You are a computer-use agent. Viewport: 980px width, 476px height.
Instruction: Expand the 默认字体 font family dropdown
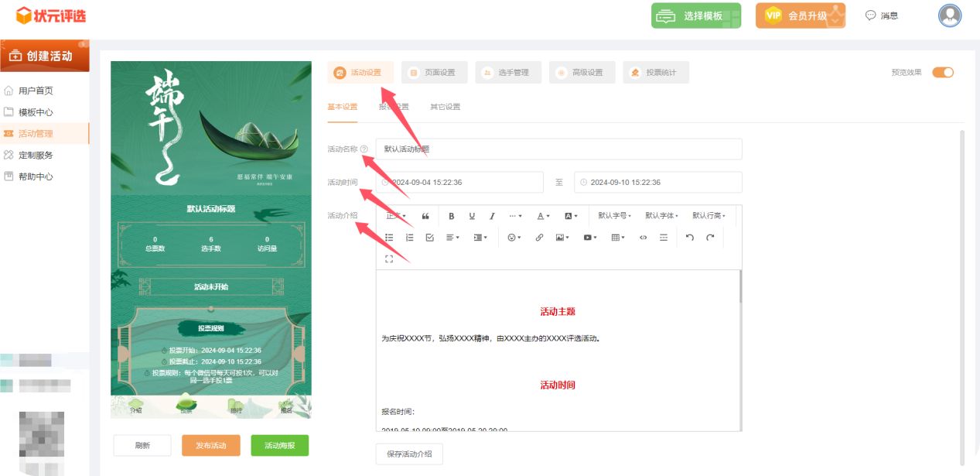click(661, 216)
